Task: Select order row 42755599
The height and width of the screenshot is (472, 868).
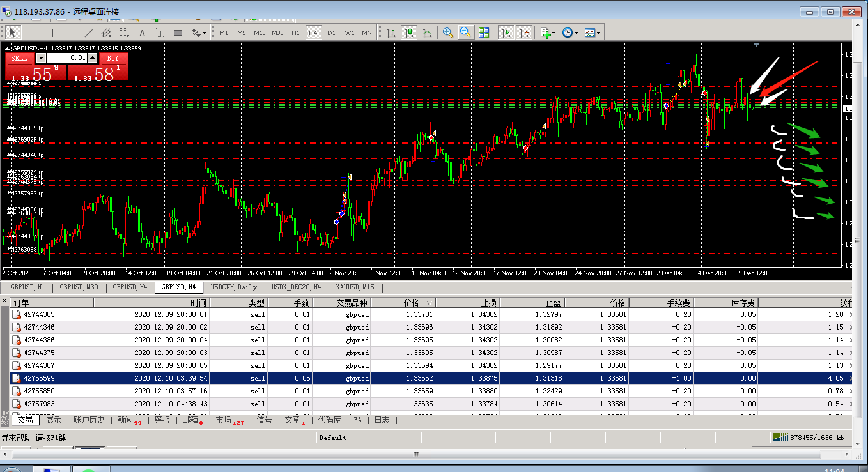Action: [x=431, y=378]
